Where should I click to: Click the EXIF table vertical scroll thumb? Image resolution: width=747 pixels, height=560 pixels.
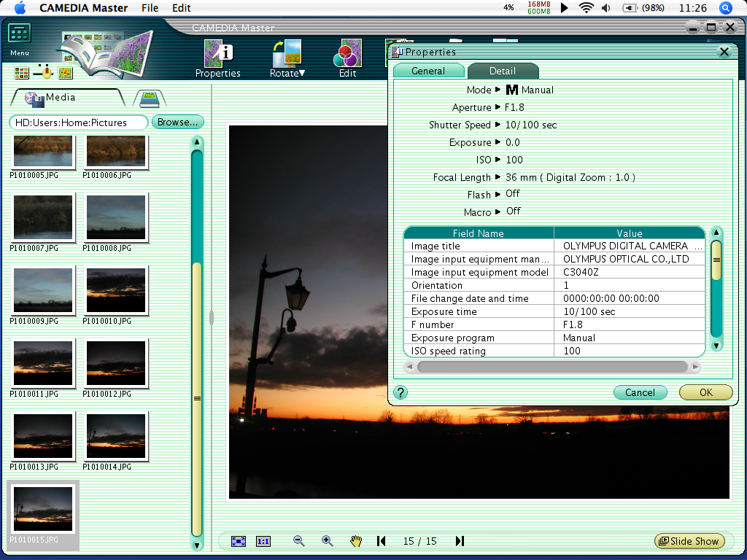[x=716, y=260]
